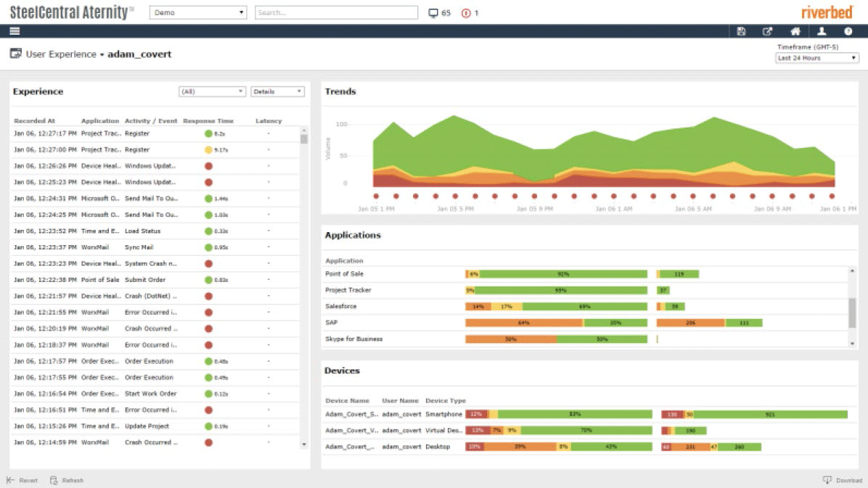
Task: Click SAP orange 64% bar segment
Action: point(524,323)
